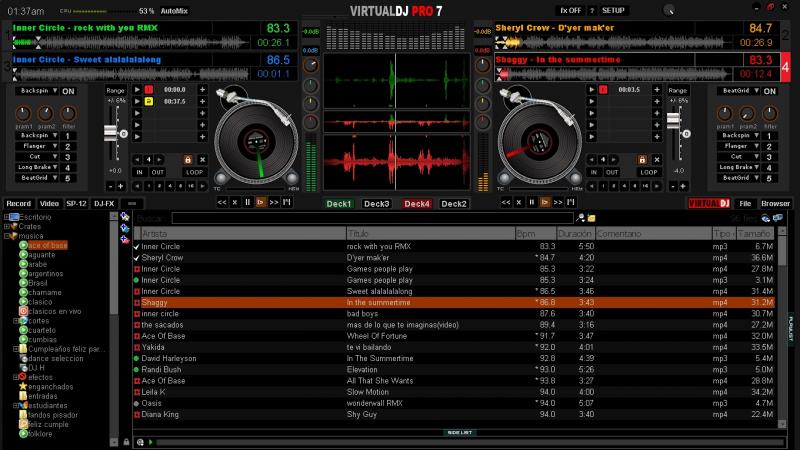This screenshot has height=450, width=800.
Task: Click the left deck pitch Range button
Action: click(116, 91)
